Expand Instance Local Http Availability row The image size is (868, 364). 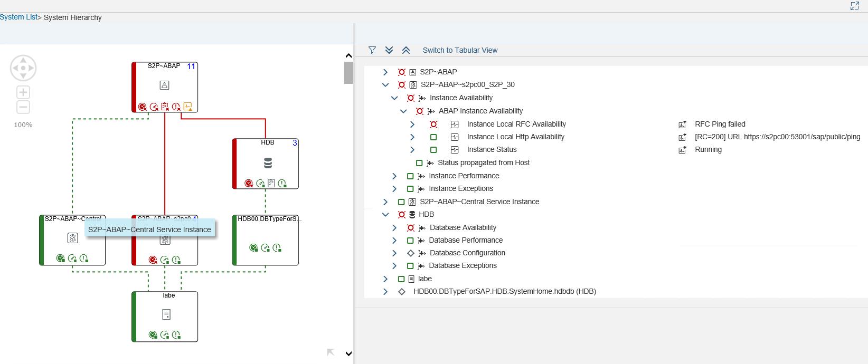[412, 137]
